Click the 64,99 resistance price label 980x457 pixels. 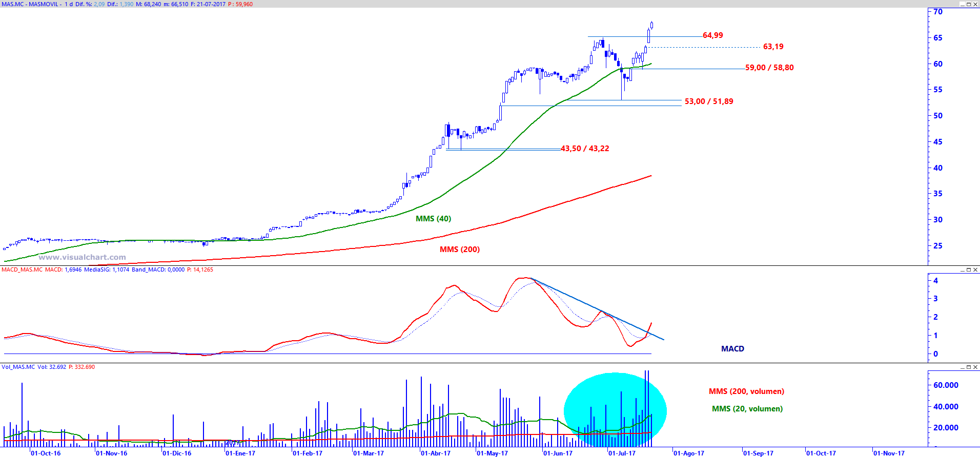point(713,35)
